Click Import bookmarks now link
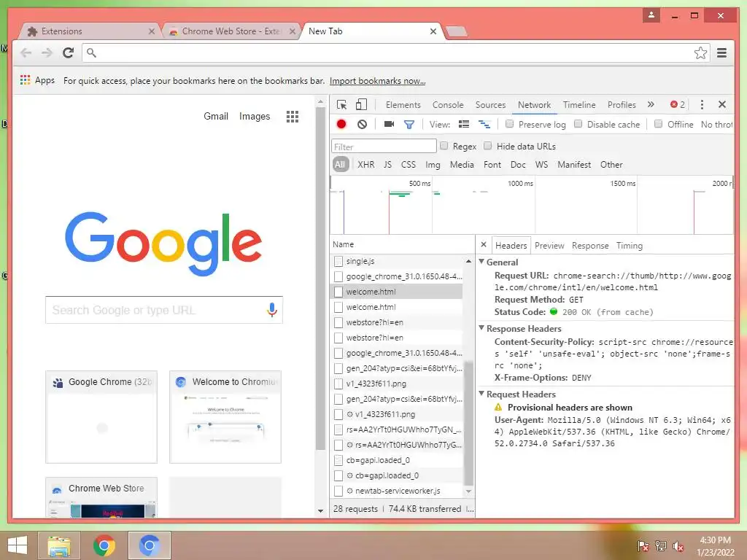This screenshot has height=560, width=747. [377, 81]
